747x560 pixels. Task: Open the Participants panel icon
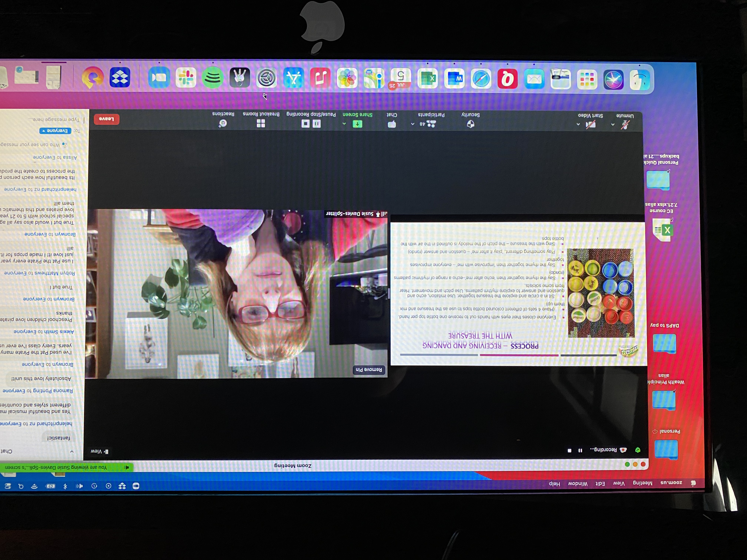pyautogui.click(x=431, y=124)
